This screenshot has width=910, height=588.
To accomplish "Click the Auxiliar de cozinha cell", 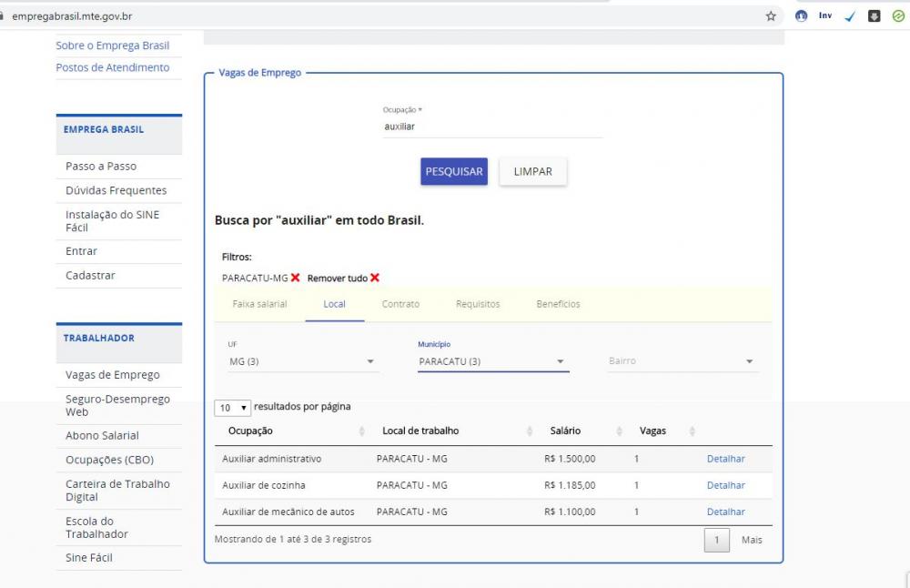I will 264,485.
